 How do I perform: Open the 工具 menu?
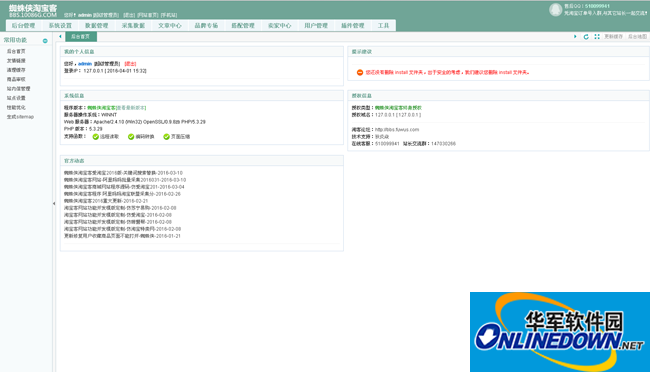[x=383, y=25]
